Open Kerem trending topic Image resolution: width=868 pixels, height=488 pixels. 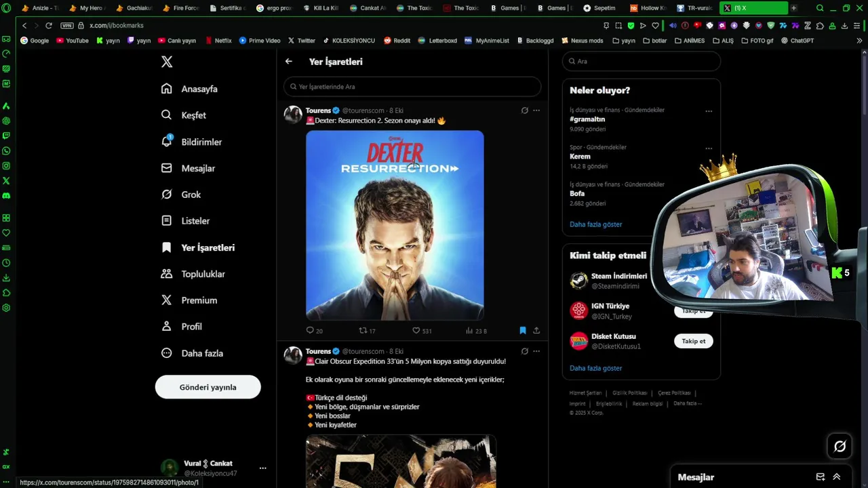[580, 157]
